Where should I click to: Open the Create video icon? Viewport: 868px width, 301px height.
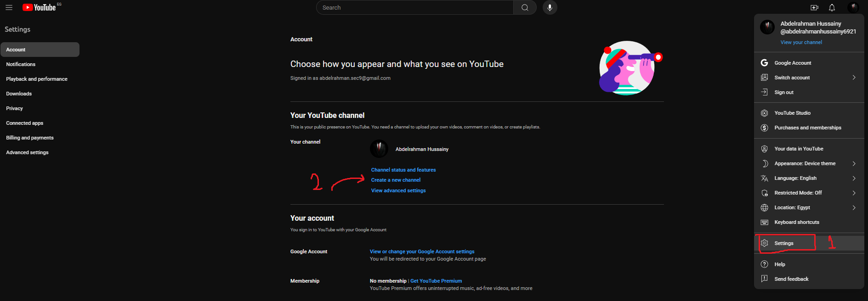click(814, 7)
